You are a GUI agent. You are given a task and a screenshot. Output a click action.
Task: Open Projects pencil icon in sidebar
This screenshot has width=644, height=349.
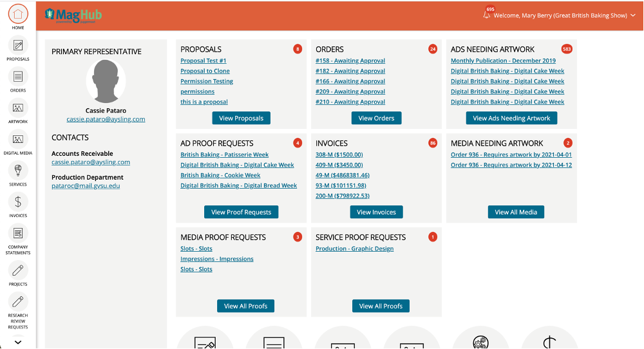click(x=18, y=270)
